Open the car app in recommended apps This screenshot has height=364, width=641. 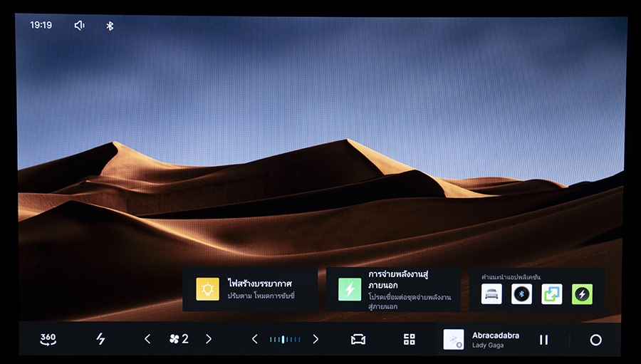click(x=491, y=293)
